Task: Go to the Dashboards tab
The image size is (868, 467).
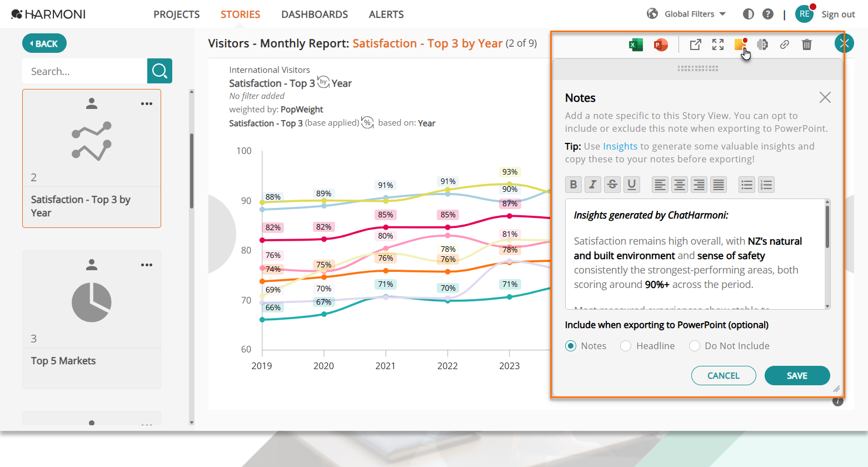Action: pyautogui.click(x=315, y=14)
